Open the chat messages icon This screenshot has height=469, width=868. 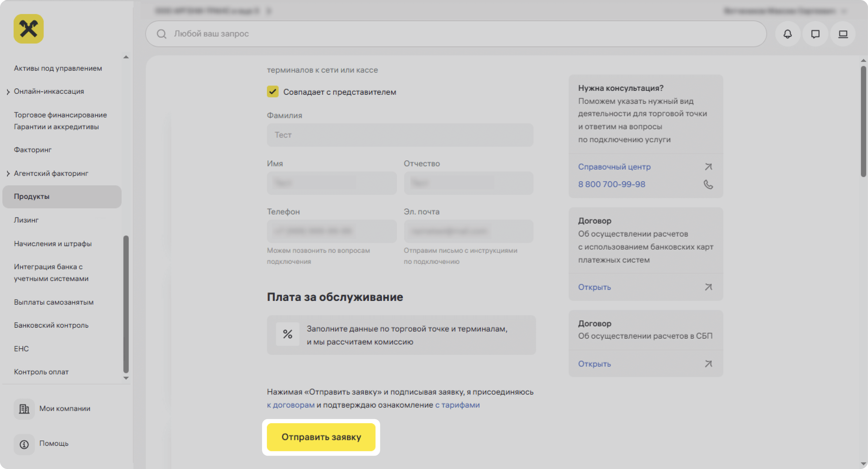tap(815, 34)
